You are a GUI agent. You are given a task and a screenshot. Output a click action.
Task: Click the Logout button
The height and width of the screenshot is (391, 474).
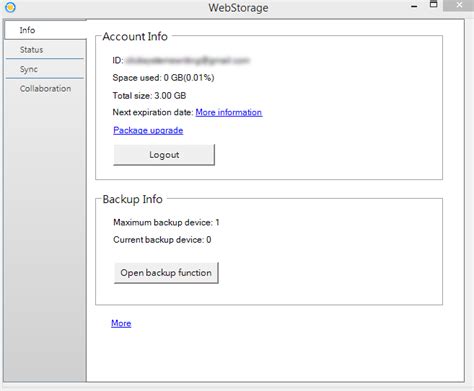(164, 155)
